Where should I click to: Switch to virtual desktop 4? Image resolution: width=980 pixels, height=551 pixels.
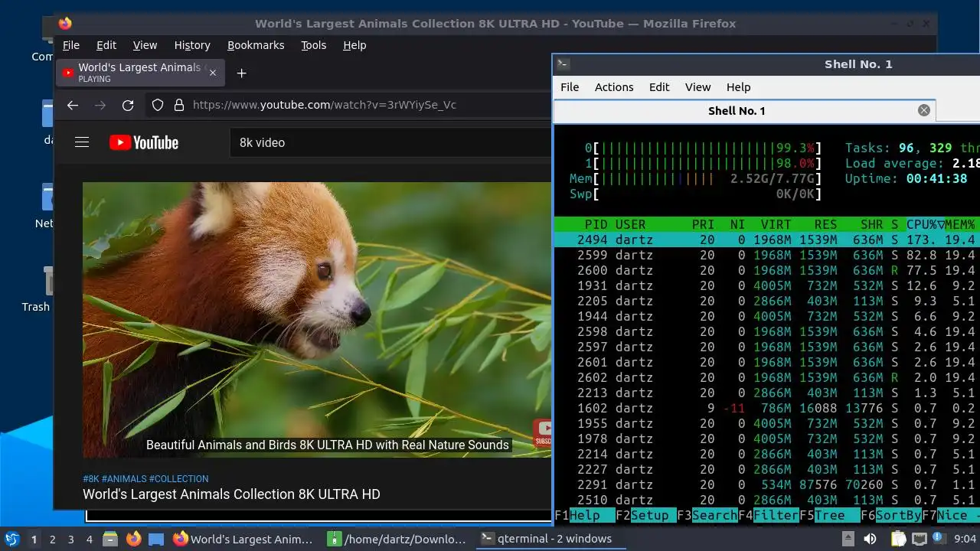(89, 539)
